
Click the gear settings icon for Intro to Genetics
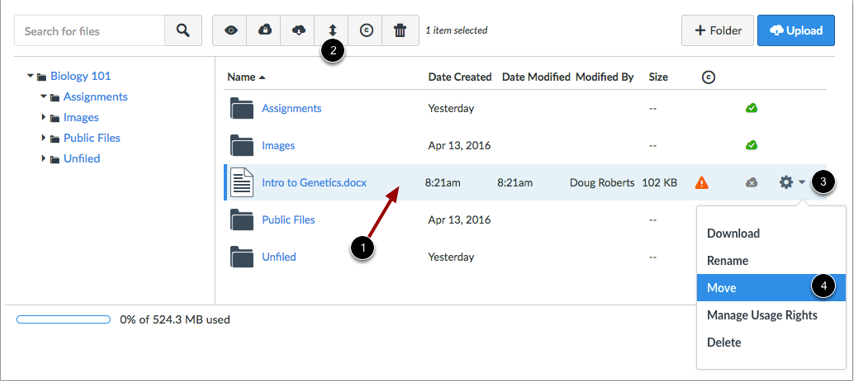(786, 183)
